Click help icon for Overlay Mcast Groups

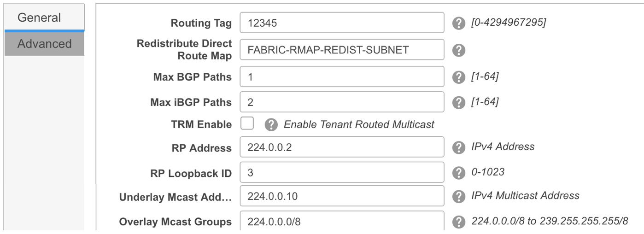(x=458, y=222)
